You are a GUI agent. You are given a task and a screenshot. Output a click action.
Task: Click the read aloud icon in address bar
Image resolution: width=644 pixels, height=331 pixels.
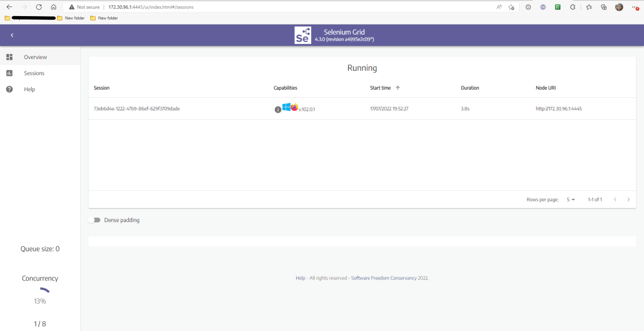(x=499, y=7)
